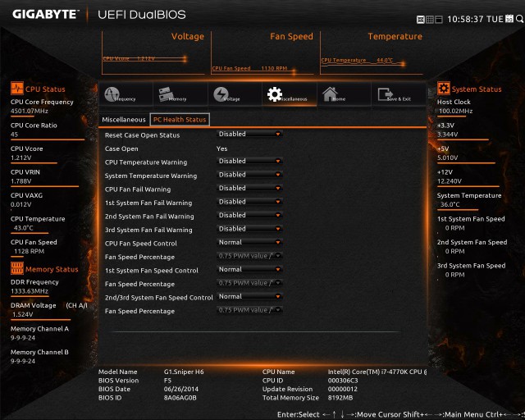This screenshot has height=420, width=525.
Task: Click the Memory Status chip icon
Action: coord(17,268)
